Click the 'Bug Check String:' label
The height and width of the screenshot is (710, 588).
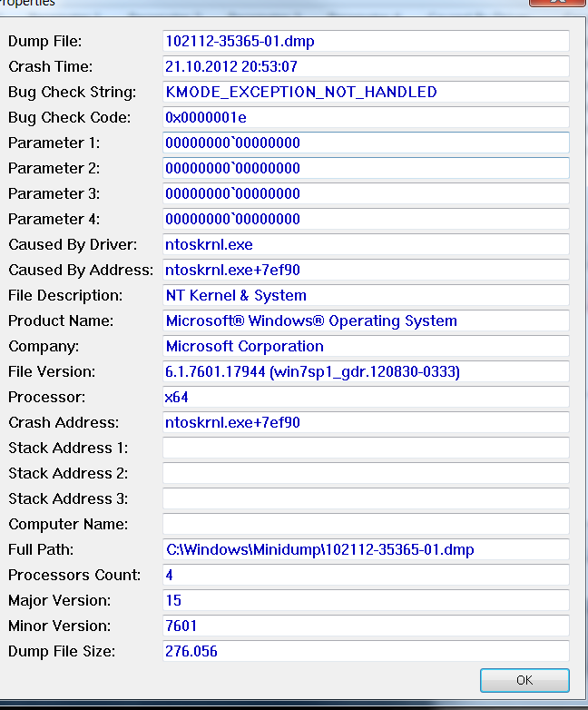tap(72, 92)
